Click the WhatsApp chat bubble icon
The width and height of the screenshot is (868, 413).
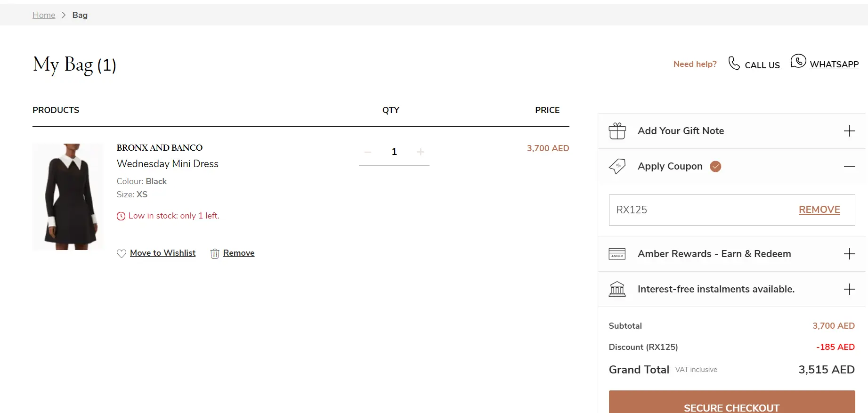click(798, 61)
